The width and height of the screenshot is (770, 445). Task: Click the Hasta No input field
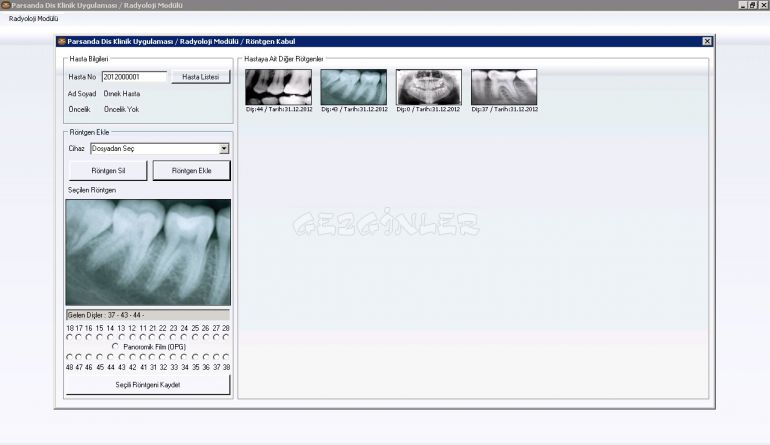[135, 77]
